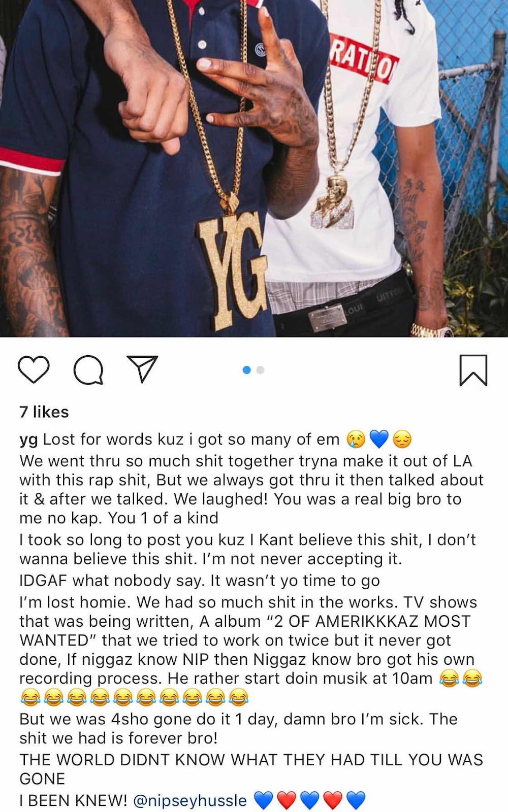This screenshot has width=508, height=812.
Task: Click the crying face emoji in caption
Action: pos(356,439)
